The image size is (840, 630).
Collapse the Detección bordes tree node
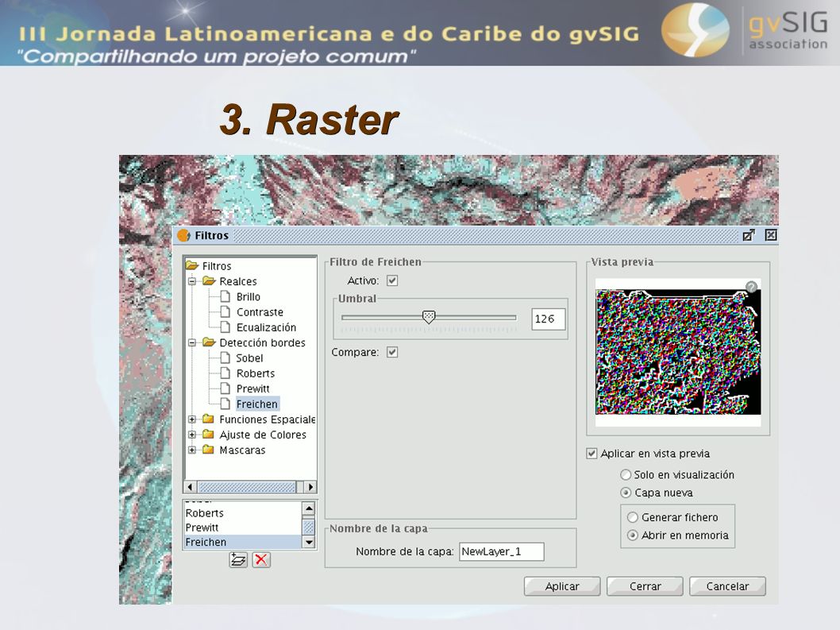click(192, 342)
